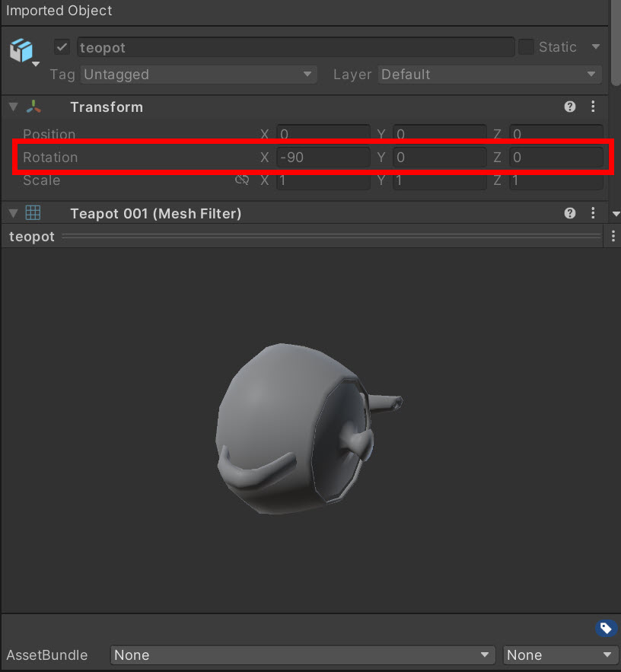Open the Static flags dropdown arrow
The image size is (621, 672).
point(596,46)
